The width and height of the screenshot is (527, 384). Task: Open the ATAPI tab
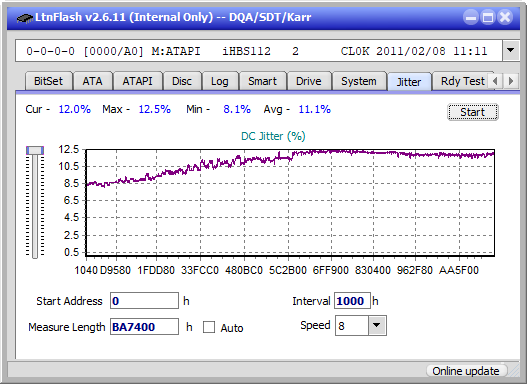coord(137,81)
